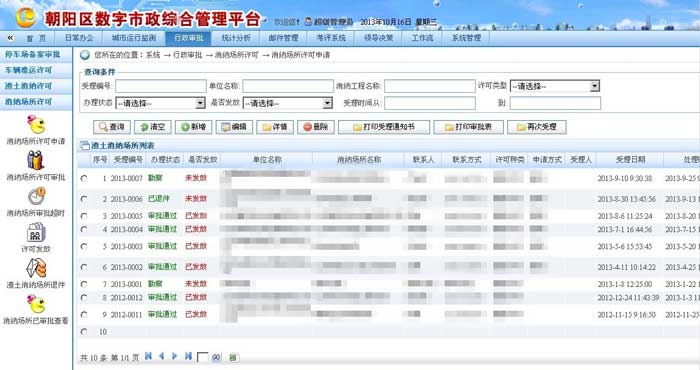700x370 pixels.
Task: Click the 编辑 edit button
Action: pyautogui.click(x=234, y=127)
